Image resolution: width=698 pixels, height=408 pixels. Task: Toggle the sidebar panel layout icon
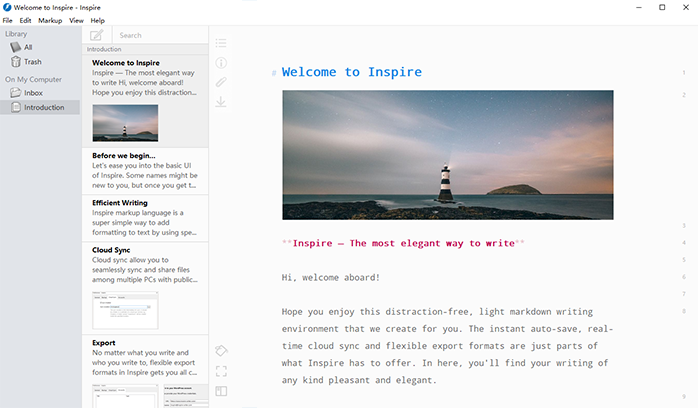click(221, 391)
